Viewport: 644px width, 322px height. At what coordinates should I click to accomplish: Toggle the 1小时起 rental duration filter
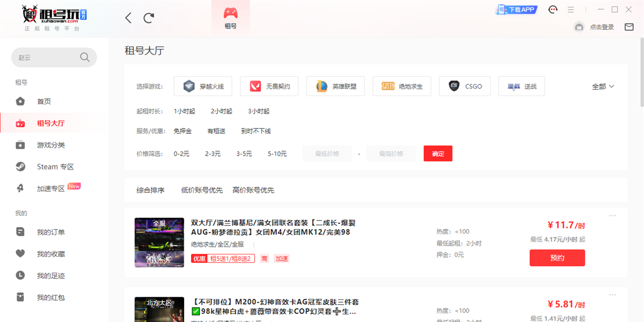pos(184,111)
